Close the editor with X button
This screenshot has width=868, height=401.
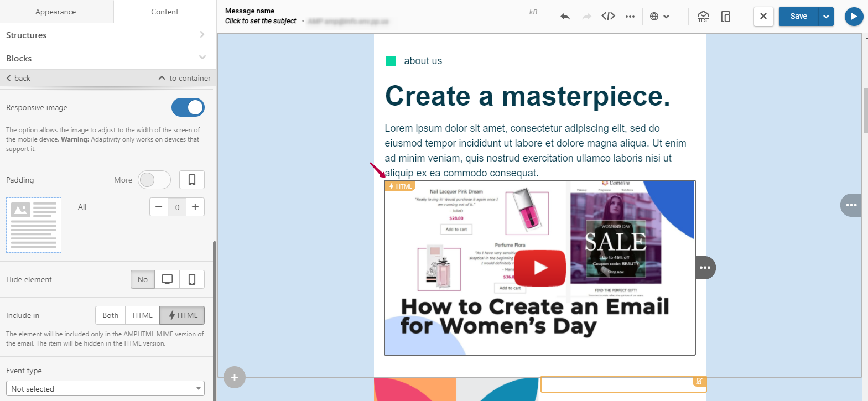[x=763, y=16]
